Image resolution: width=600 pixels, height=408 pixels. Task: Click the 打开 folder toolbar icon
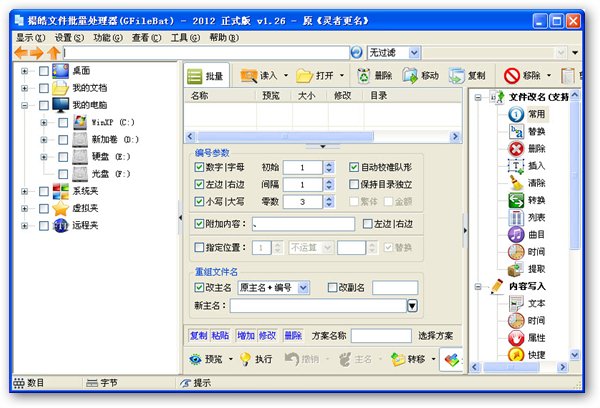coord(305,76)
